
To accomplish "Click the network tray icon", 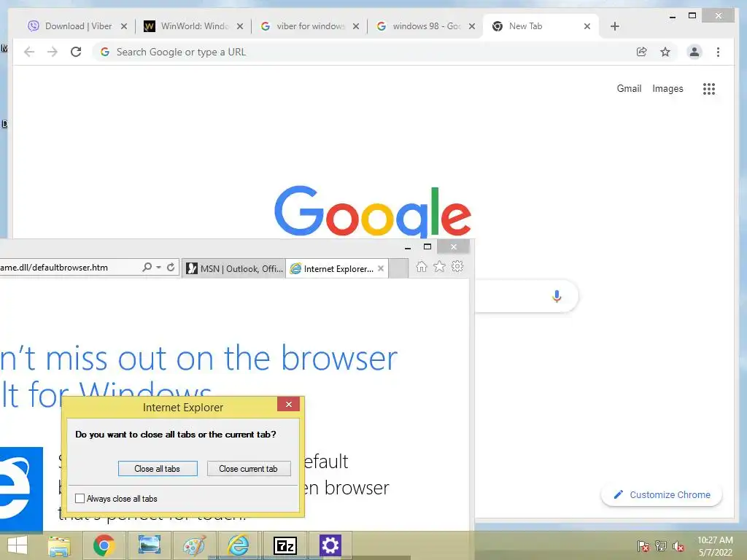I will (x=661, y=546).
